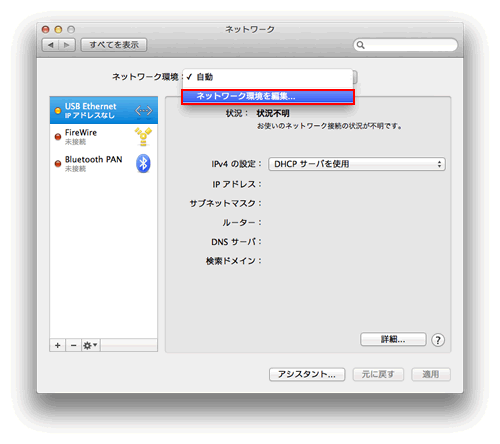500x444 pixels.
Task: Go forward with the right arrow button
Action: (67, 45)
